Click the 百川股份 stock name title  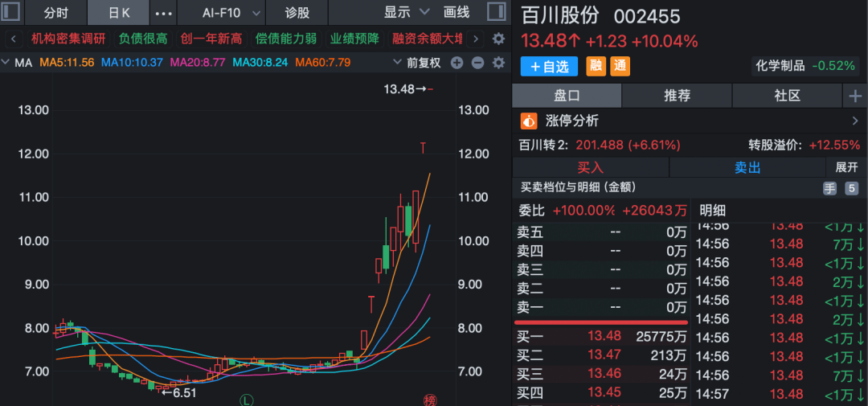tap(560, 15)
